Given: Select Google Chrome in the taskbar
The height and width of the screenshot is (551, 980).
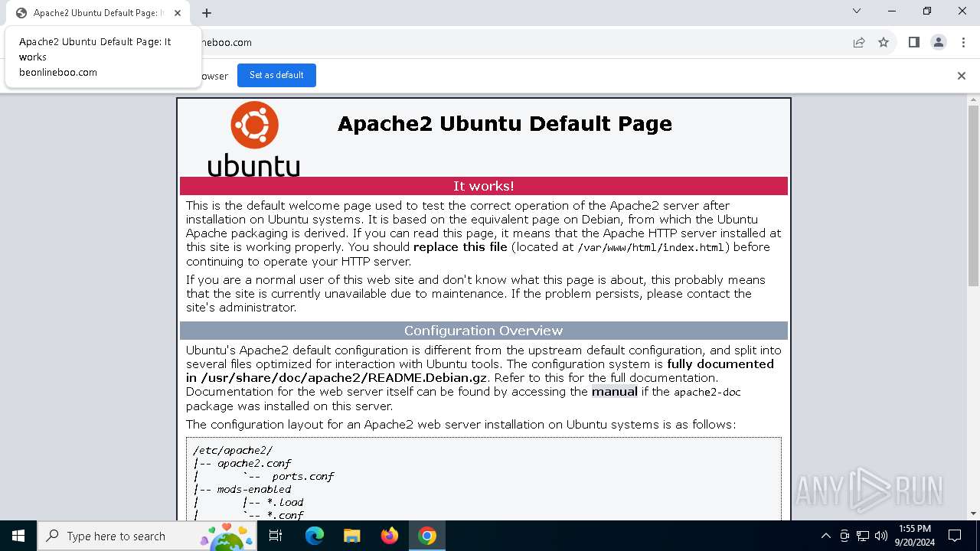Looking at the screenshot, I should coord(427,536).
